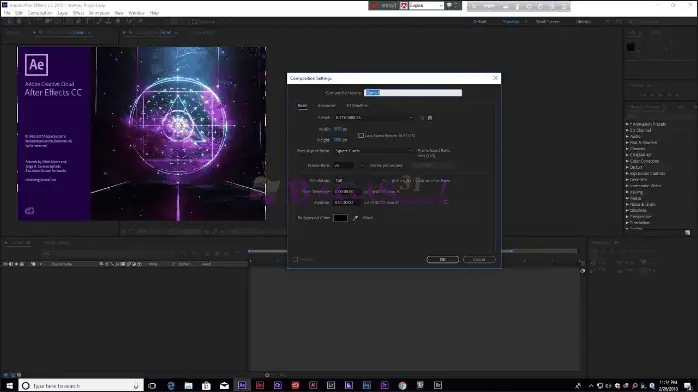Screen dimensions: 698x392
Task: Click the splash screen artwork
Action: coord(179,133)
